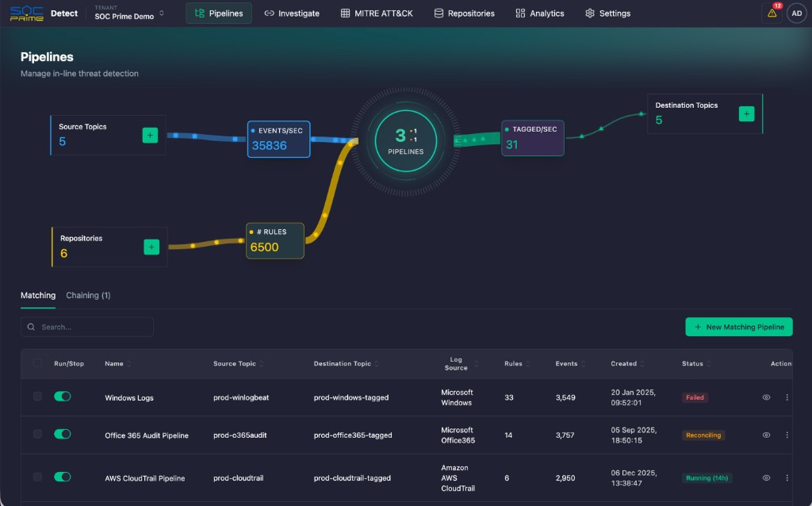Image resolution: width=812 pixels, height=506 pixels.
Task: Check the AWS CloudTrail Pipeline row checkbox
Action: point(37,477)
